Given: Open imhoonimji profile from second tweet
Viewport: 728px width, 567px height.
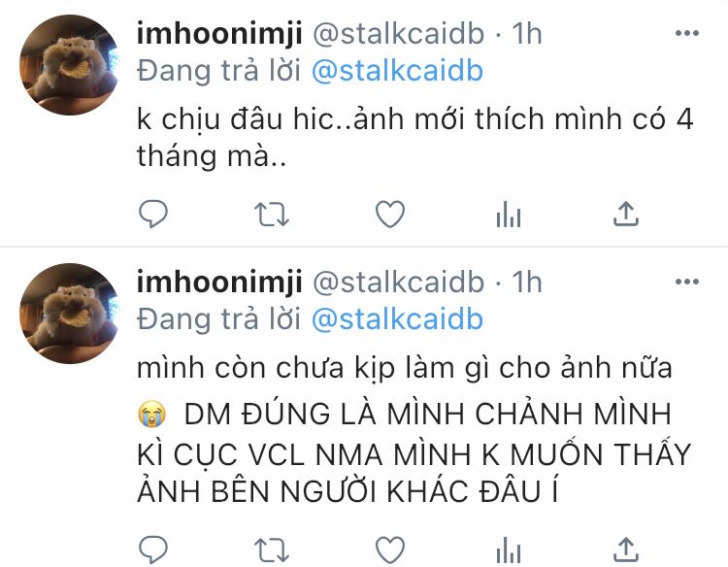Looking at the screenshot, I should (219, 283).
